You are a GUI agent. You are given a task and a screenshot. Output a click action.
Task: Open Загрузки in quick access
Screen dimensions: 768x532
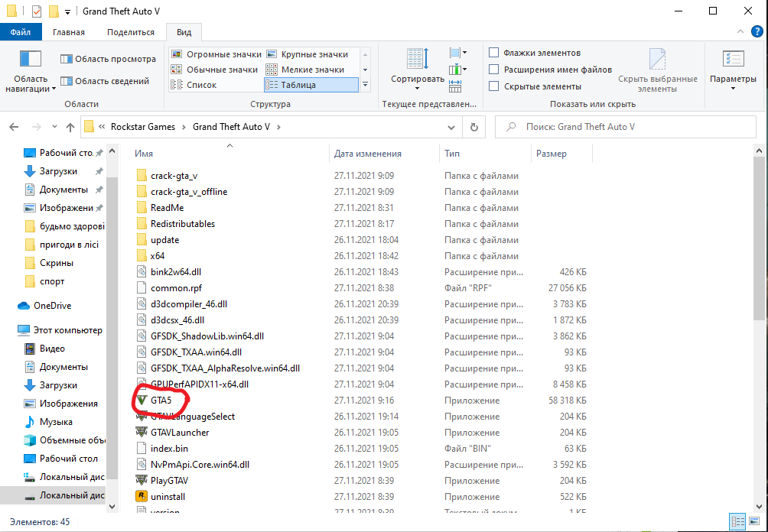[58, 171]
